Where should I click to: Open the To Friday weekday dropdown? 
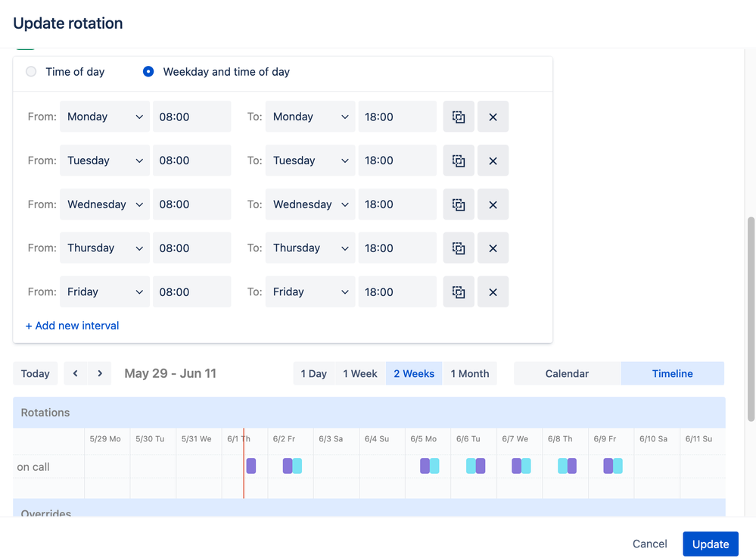pos(310,291)
